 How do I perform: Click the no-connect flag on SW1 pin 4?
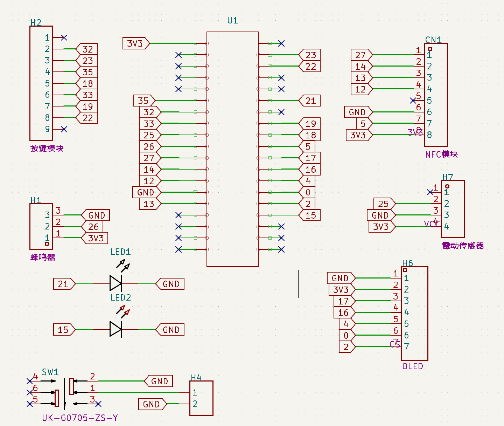(30, 381)
